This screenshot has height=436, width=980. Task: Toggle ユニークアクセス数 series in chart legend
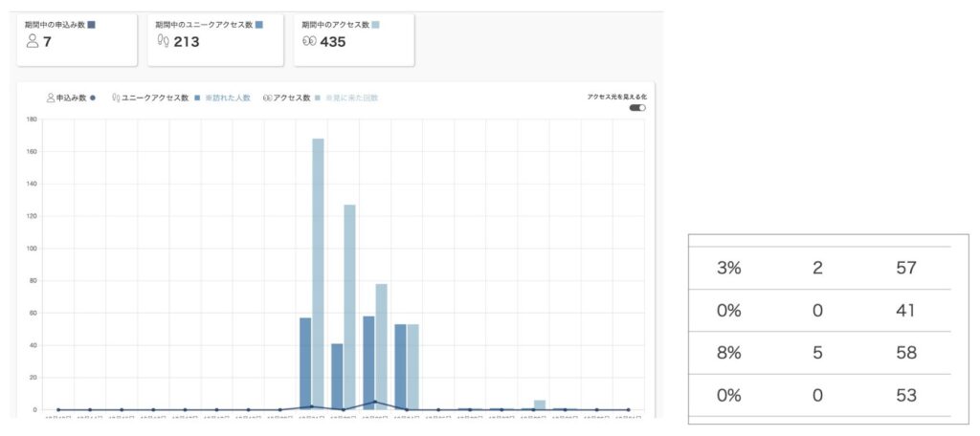point(156,98)
